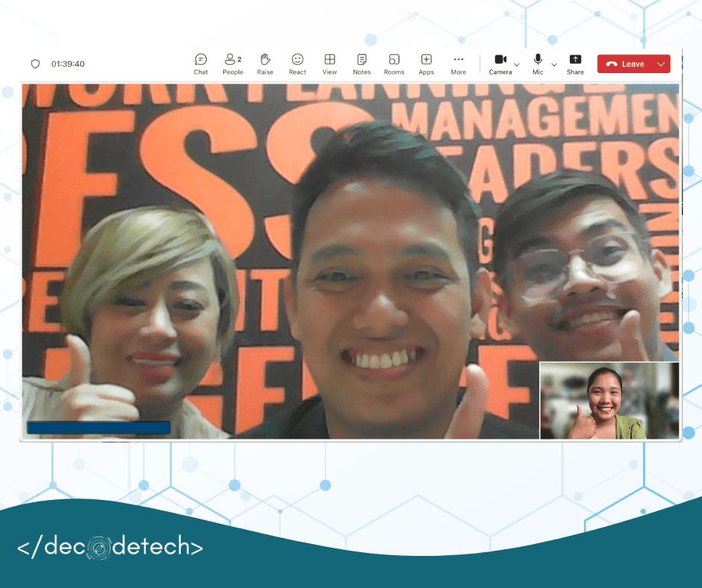
Task: Share your screen content
Action: [575, 63]
